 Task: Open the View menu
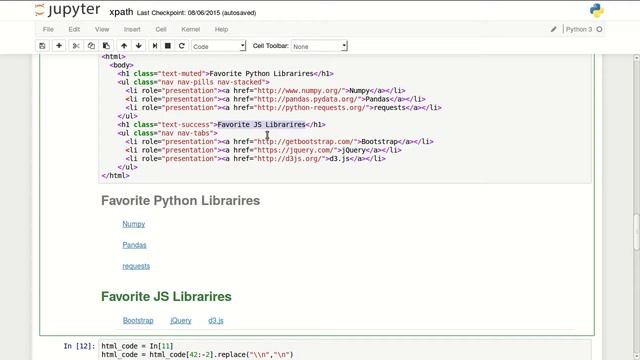point(102,29)
